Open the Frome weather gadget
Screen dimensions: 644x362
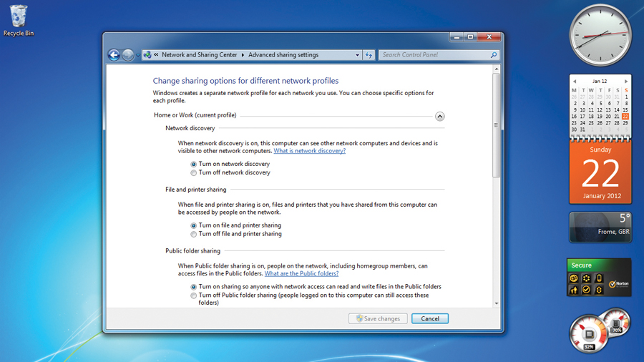[600, 227]
